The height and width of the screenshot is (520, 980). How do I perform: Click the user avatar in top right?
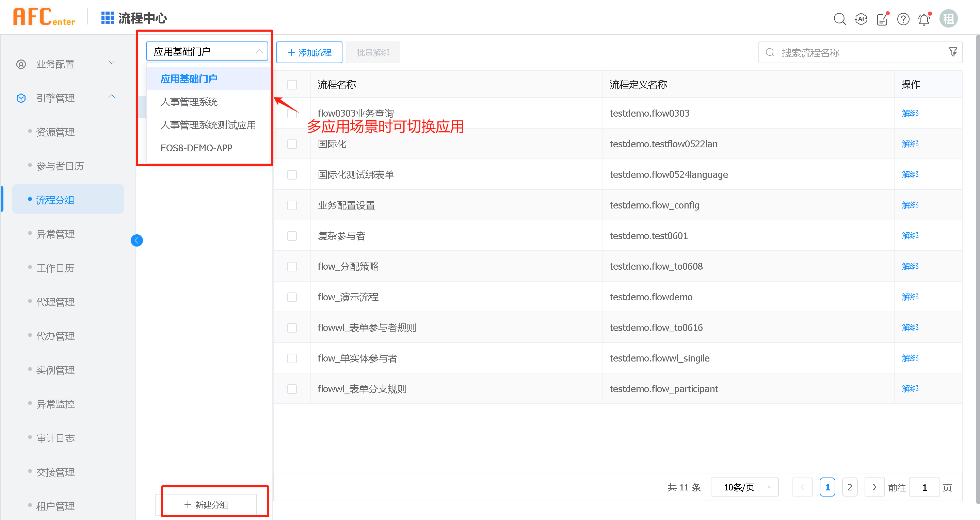[x=948, y=19]
